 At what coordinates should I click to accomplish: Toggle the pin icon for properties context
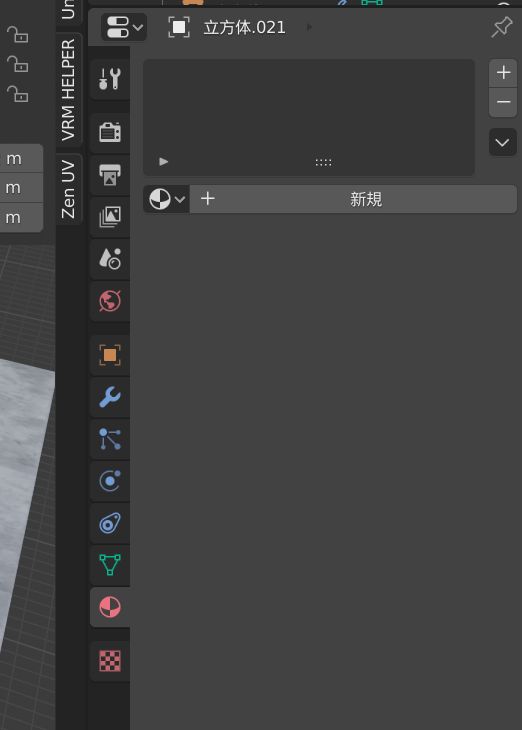pyautogui.click(x=502, y=27)
